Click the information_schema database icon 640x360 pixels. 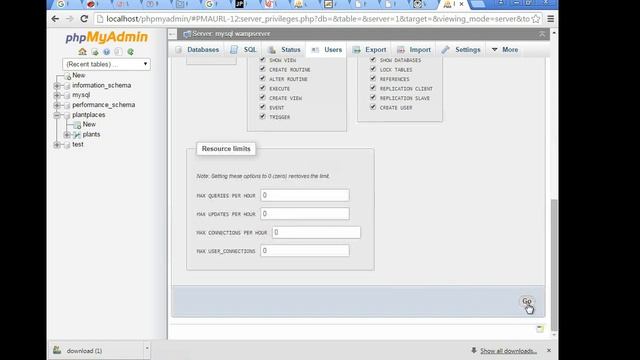tap(67, 86)
